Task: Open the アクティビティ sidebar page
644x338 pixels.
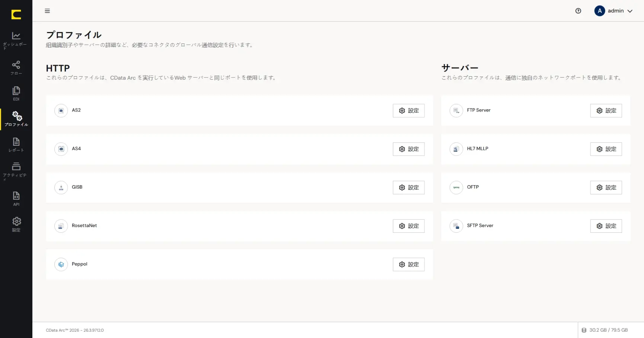Action: (x=16, y=171)
